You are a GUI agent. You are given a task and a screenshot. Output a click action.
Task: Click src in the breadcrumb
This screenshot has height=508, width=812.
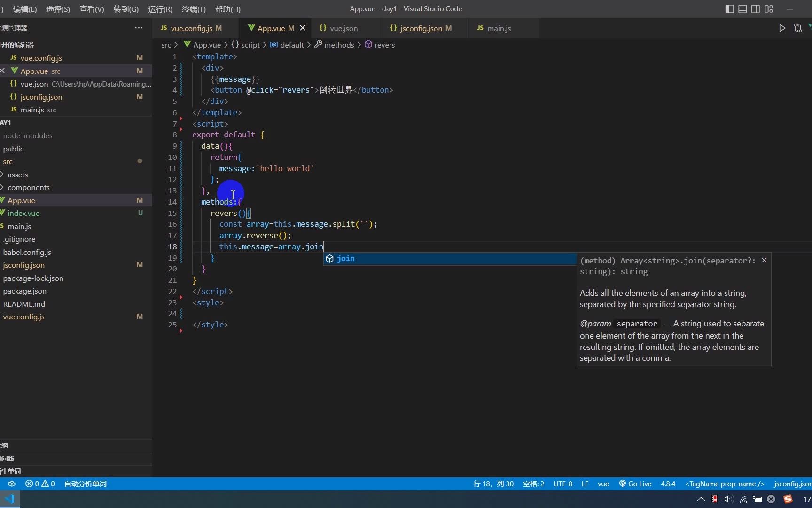(166, 45)
